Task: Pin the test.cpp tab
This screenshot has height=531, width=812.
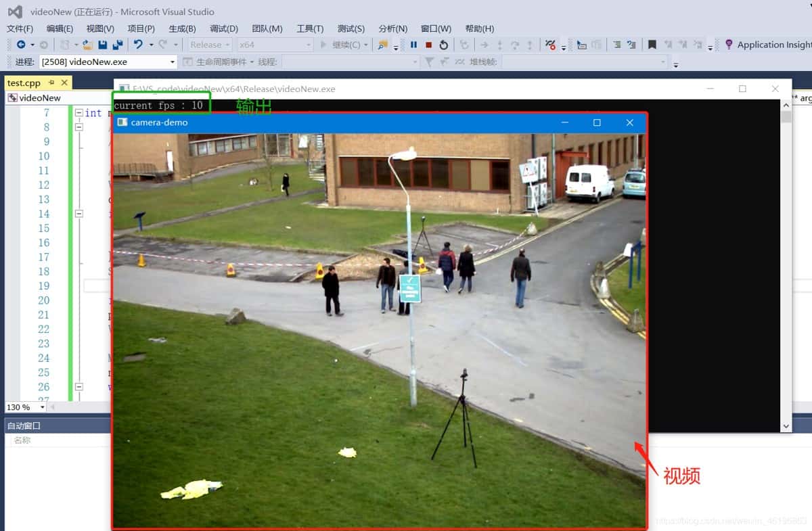Action: 51,83
